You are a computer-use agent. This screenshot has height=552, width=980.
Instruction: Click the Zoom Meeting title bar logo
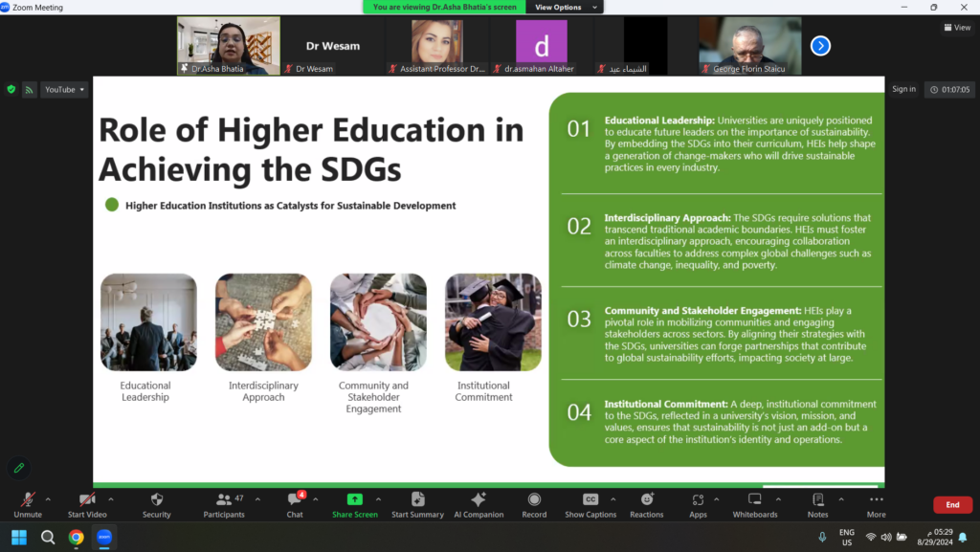(x=5, y=7)
